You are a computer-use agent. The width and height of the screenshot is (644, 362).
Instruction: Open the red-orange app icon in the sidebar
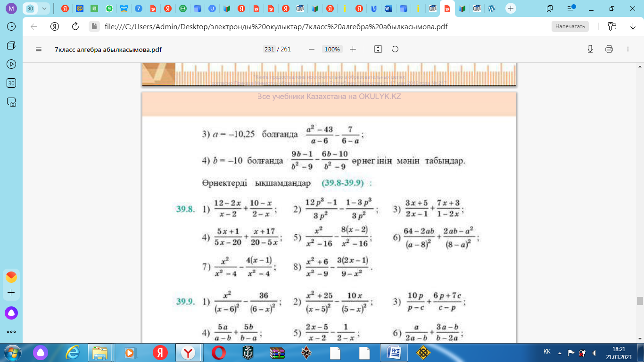[11, 277]
